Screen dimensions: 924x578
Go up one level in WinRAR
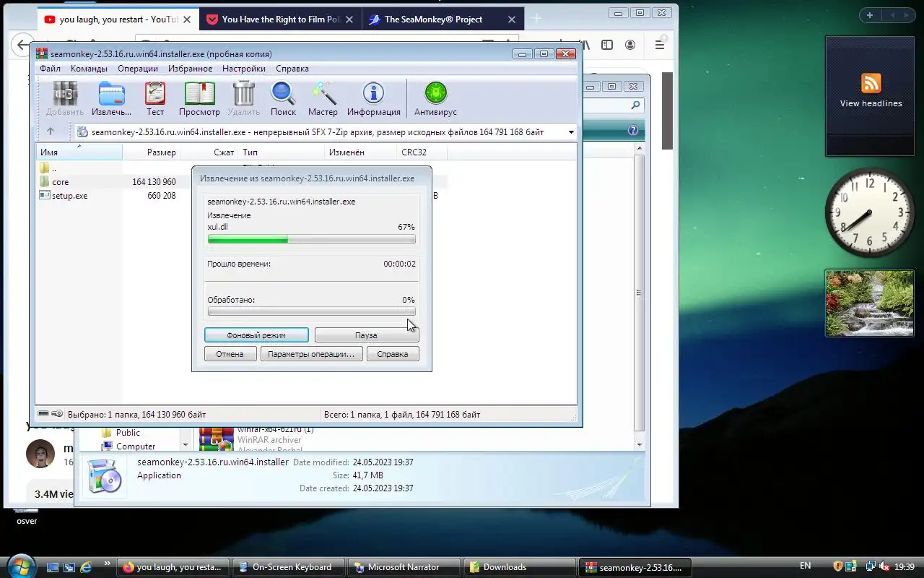pos(50,131)
